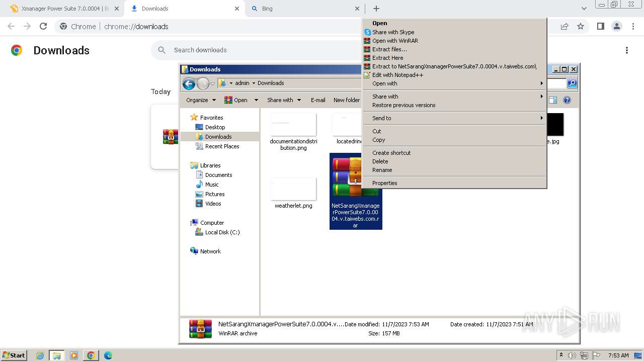This screenshot has height=362, width=644.
Task: Click New folder button
Action: coord(347,100)
